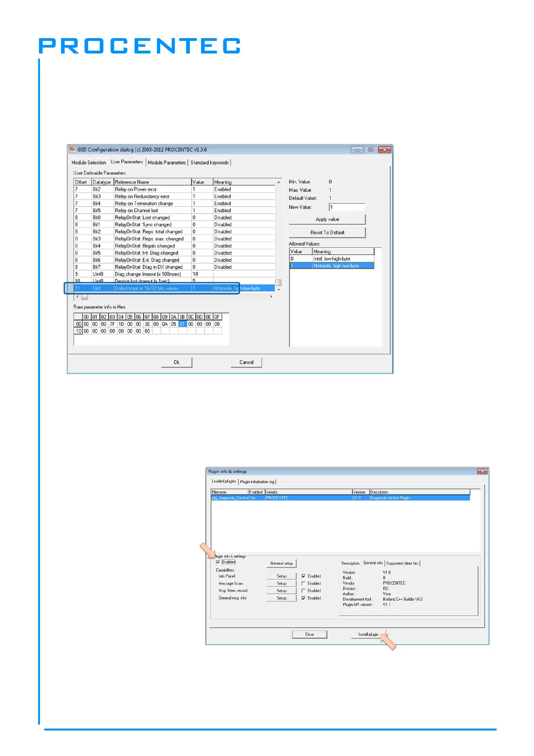Select 'RelayOnStat: Int. Diag changed' row
534x756 pixels.
pos(174,253)
